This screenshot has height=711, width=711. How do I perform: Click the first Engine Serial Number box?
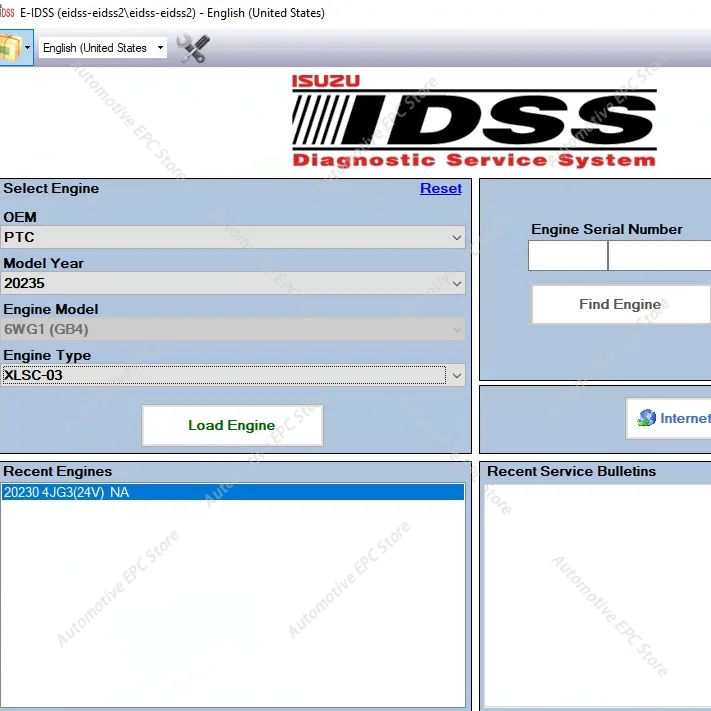coord(568,256)
